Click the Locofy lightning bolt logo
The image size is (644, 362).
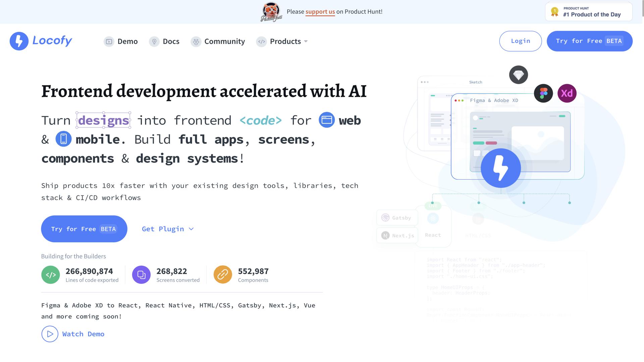pyautogui.click(x=19, y=41)
